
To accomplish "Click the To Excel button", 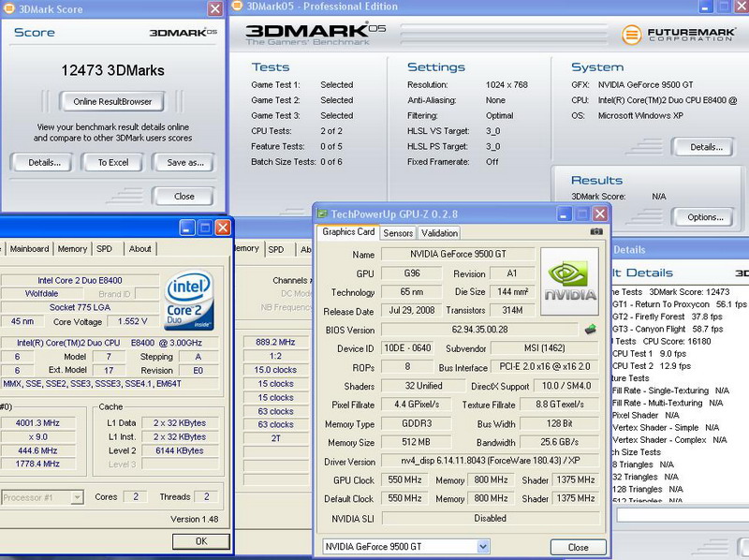I will [113, 162].
